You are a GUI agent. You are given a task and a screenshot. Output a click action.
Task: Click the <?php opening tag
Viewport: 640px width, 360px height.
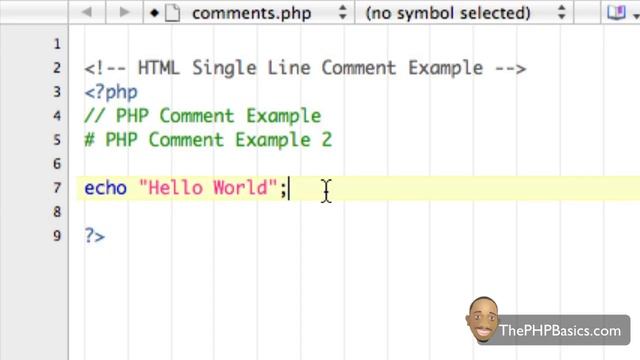click(111, 92)
